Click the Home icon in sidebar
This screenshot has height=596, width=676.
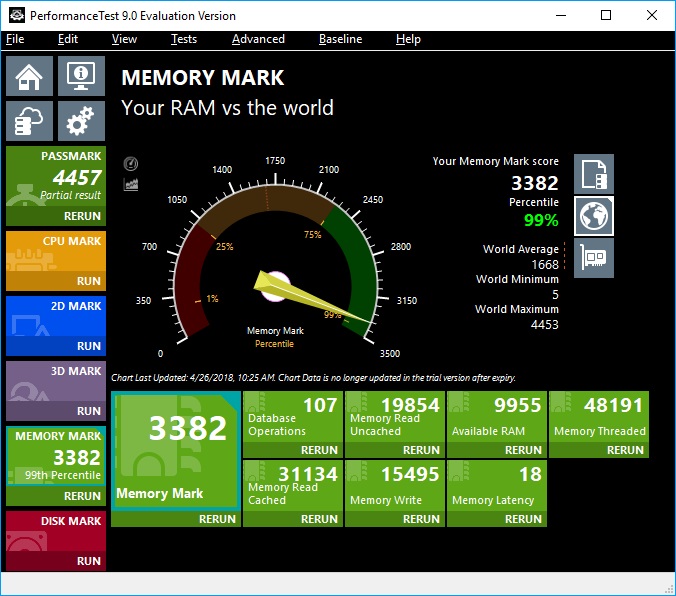click(30, 75)
